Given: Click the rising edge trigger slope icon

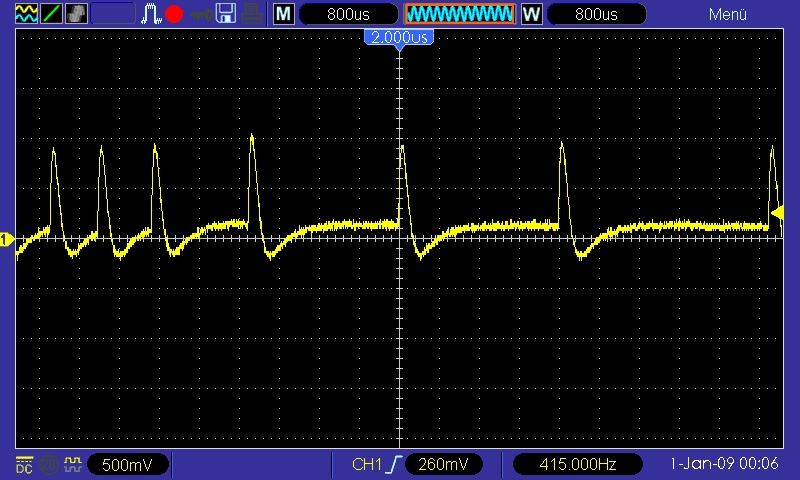Looking at the screenshot, I should (394, 465).
